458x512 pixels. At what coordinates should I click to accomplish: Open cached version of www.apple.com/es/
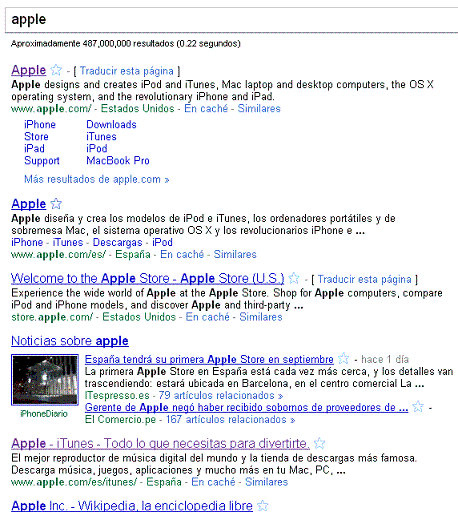[182, 254]
